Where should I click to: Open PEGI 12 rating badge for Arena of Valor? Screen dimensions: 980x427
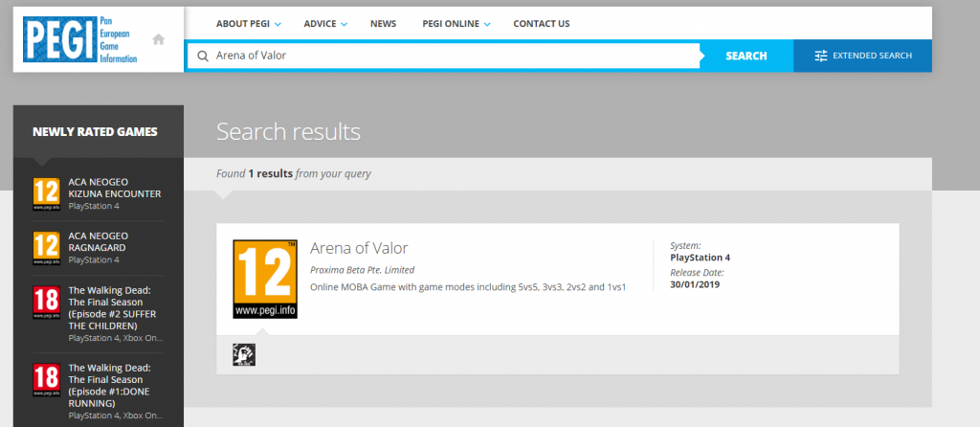point(265,279)
